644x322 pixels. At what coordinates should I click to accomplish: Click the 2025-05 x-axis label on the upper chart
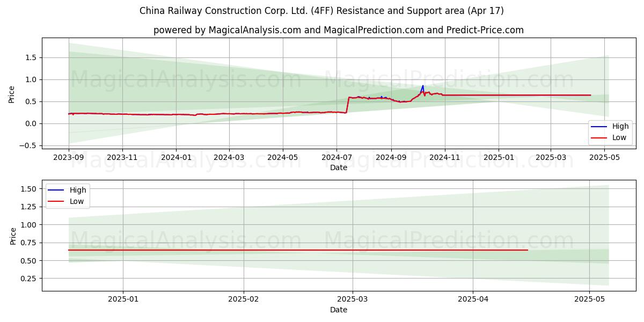[604, 158]
